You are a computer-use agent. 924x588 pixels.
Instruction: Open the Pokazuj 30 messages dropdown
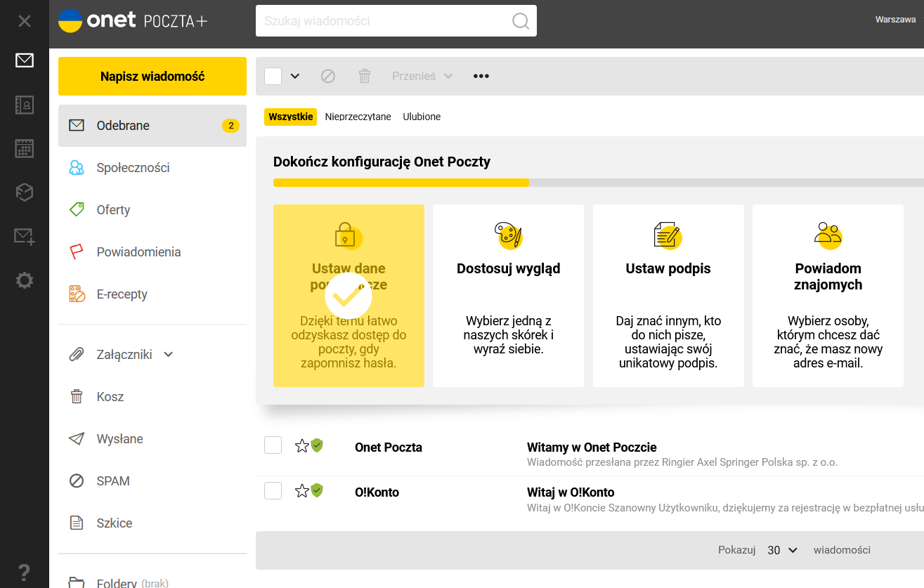pos(782,550)
